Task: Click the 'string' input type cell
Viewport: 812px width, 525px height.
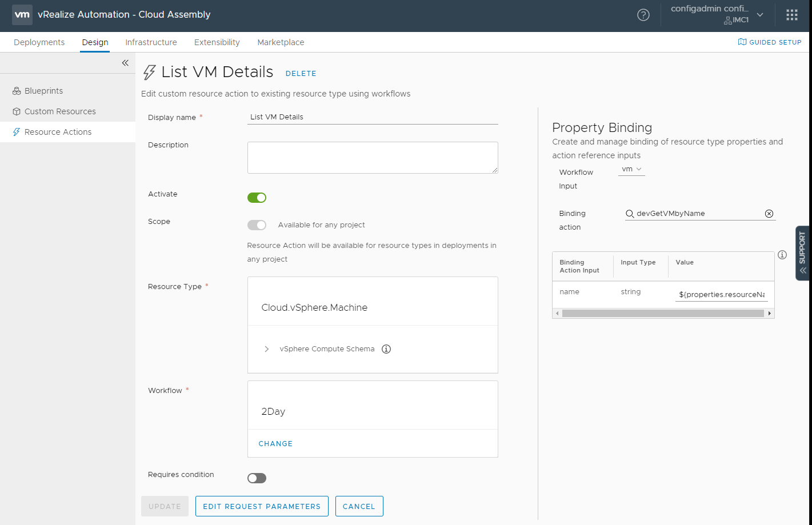Action: point(631,292)
